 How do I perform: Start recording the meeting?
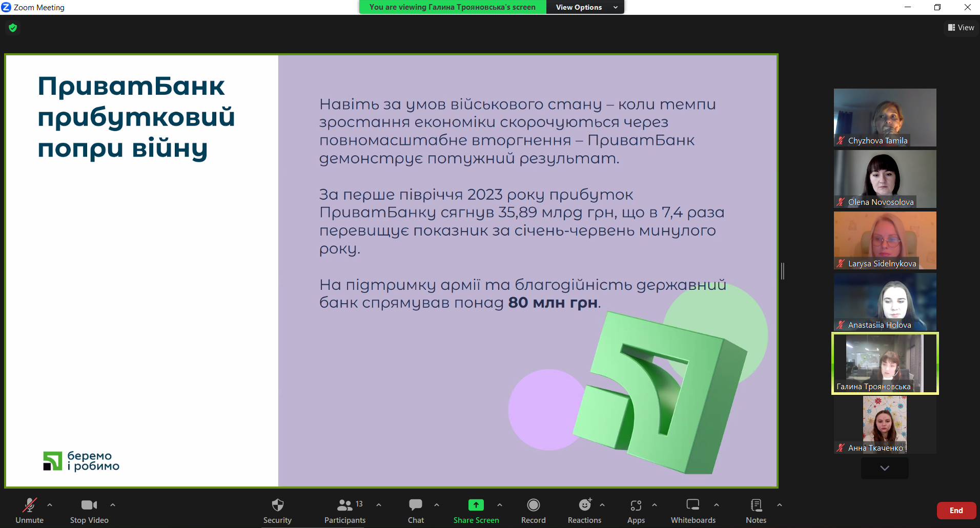click(533, 511)
